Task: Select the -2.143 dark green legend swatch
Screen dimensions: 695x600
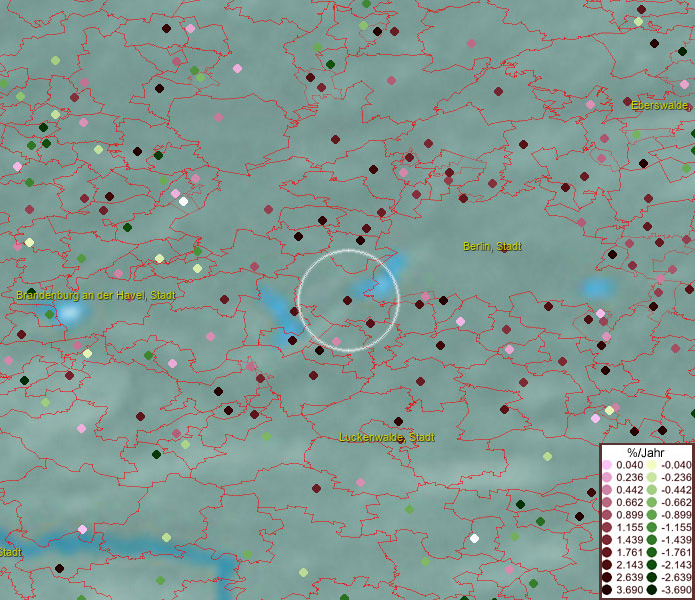Action: [x=652, y=565]
